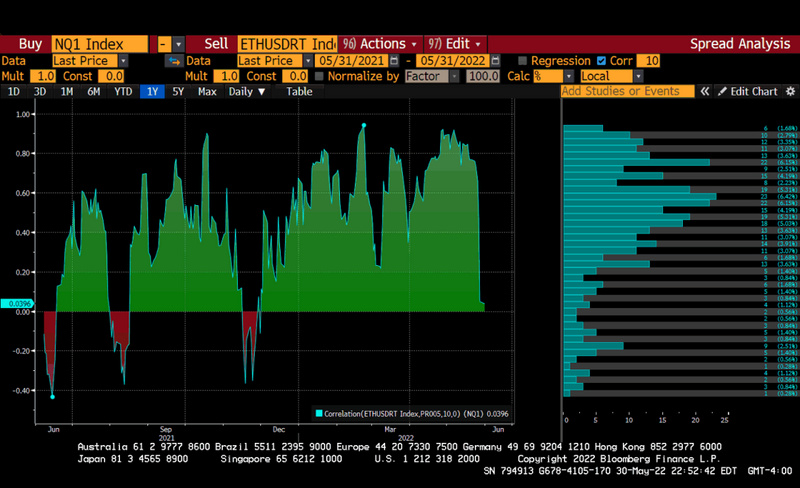
Task: Toggle the Normalize by checkbox
Action: point(320,76)
